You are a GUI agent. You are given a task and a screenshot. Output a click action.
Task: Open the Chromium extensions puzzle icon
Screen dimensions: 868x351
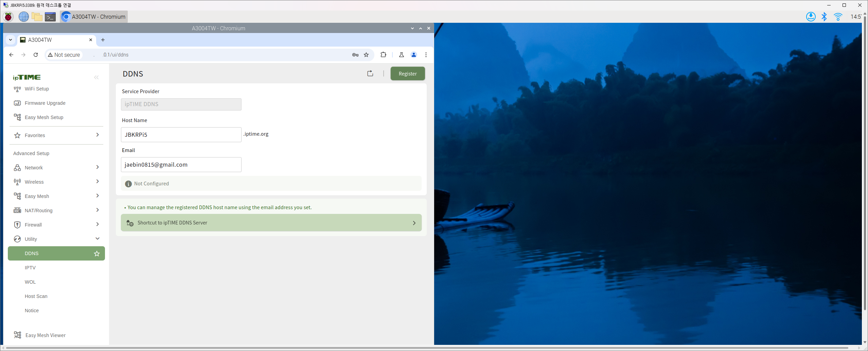[x=383, y=55]
